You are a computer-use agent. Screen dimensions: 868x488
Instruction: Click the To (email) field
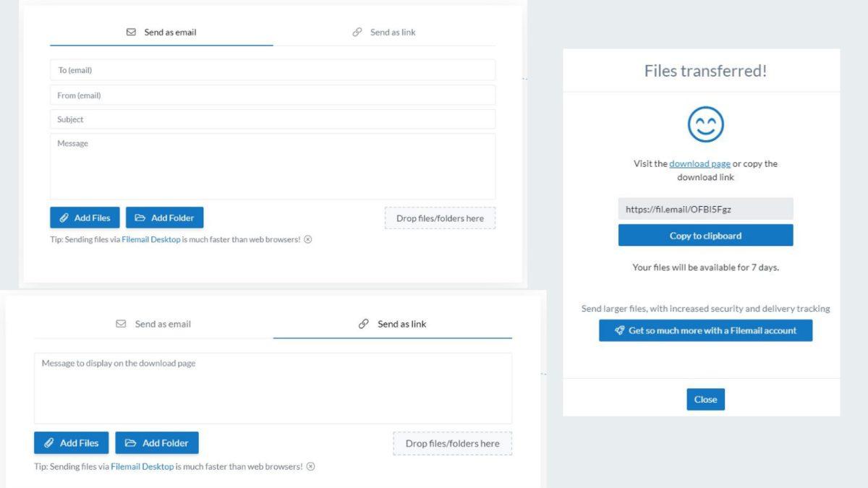(x=272, y=70)
